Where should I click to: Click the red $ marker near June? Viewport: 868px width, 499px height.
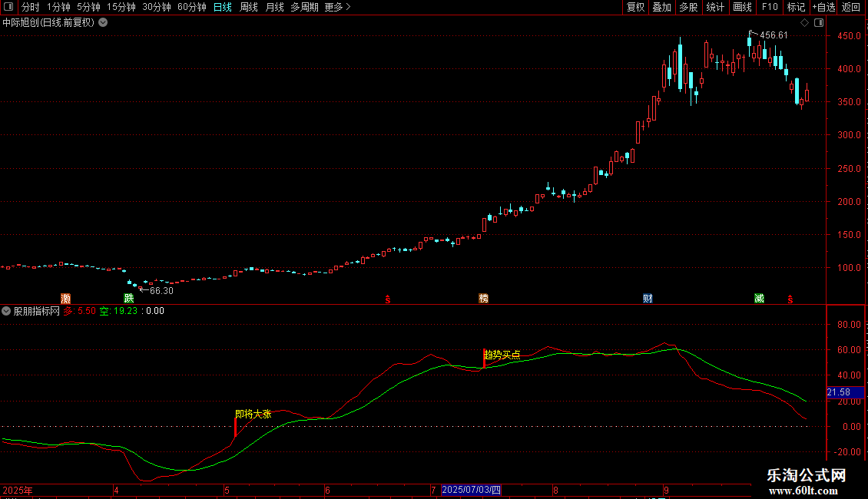pos(388,299)
